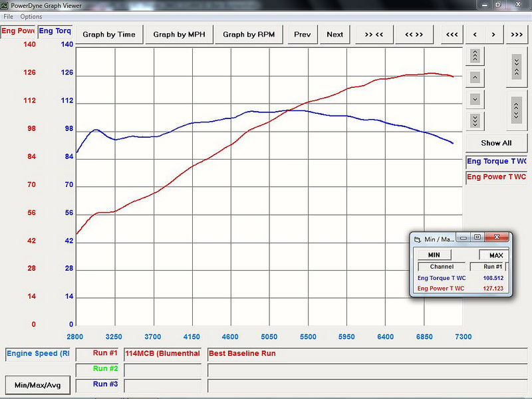Open the File menu

(8, 16)
